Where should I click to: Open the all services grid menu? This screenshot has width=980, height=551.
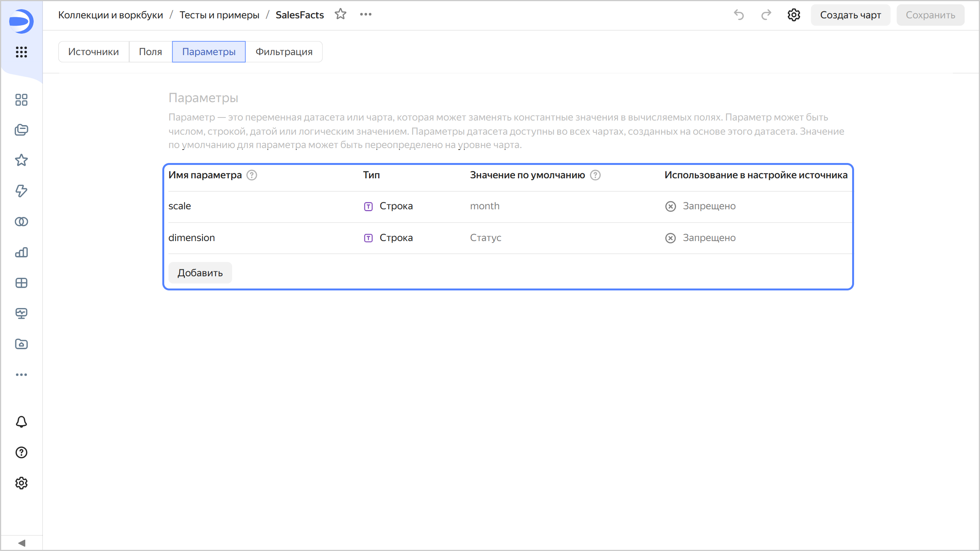point(21,52)
